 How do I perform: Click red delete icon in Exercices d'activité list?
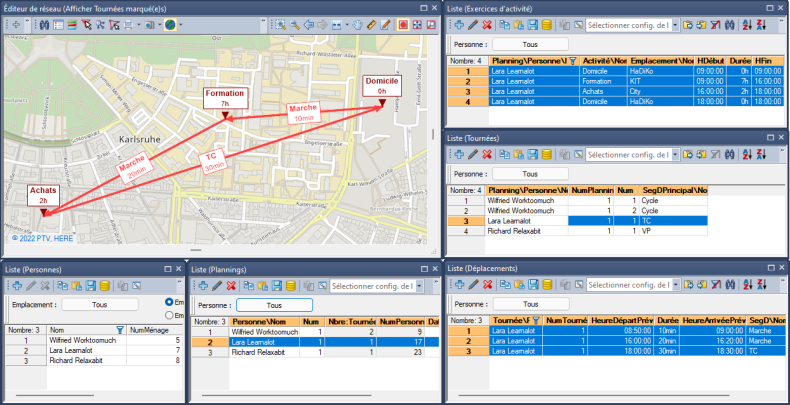click(x=487, y=25)
